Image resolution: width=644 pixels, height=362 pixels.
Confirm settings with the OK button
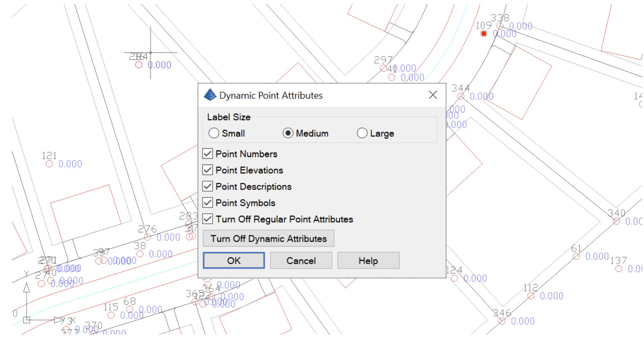233,260
